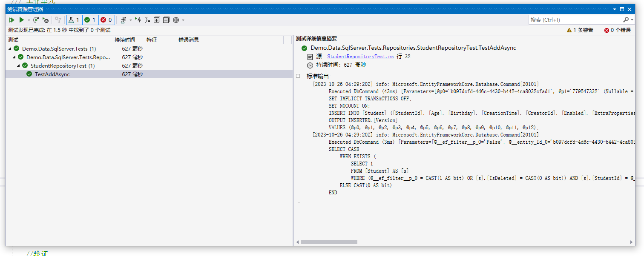Click the Run All Tests icon
This screenshot has width=644, height=256.
coord(12,20)
